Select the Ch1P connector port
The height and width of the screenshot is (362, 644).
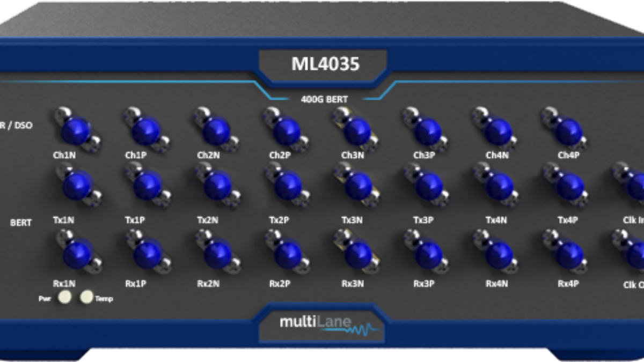147,130
